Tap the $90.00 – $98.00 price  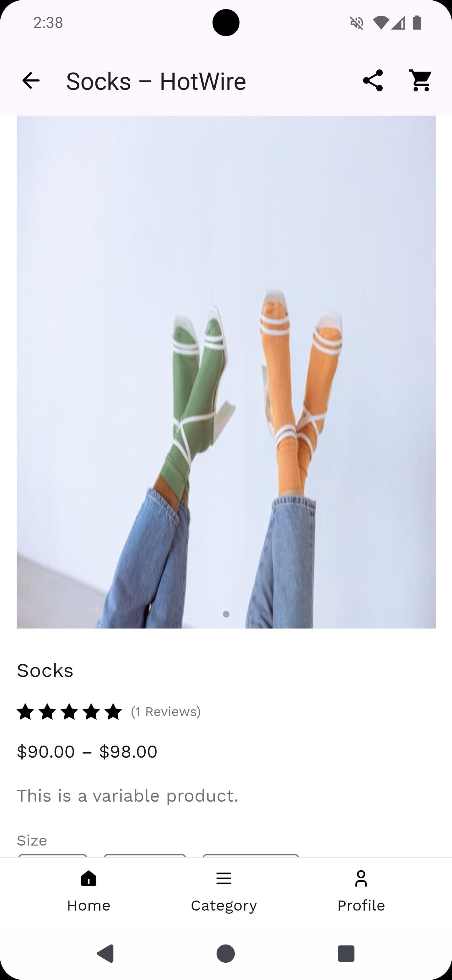coord(87,752)
